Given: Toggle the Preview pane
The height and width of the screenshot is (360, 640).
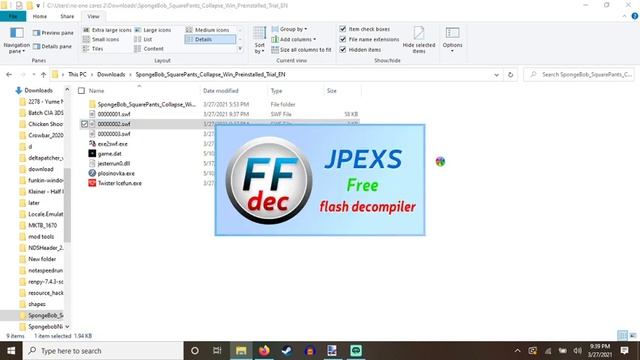Looking at the screenshot, I should 53,33.
